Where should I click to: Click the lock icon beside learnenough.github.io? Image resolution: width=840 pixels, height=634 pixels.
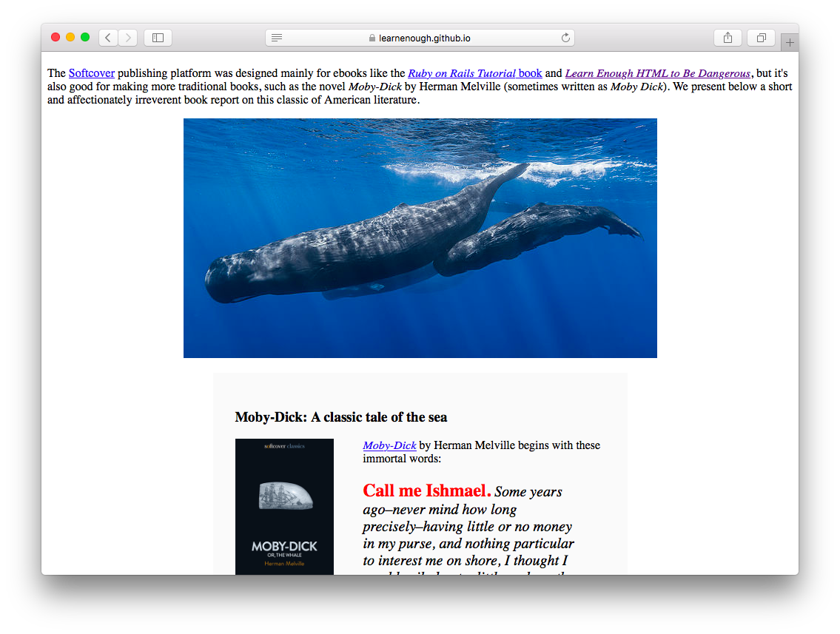coord(372,38)
